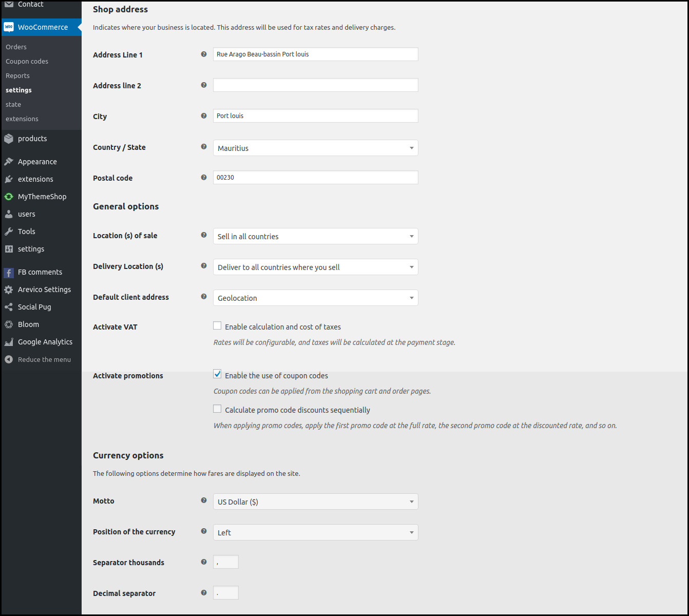Click the Social Pug share icon
Screen dimensions: 689x616
pos(9,307)
